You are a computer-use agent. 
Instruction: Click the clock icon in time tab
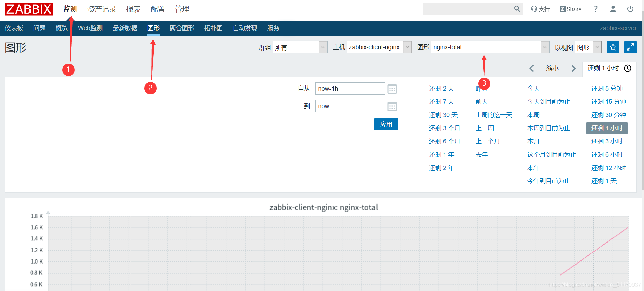click(x=628, y=68)
